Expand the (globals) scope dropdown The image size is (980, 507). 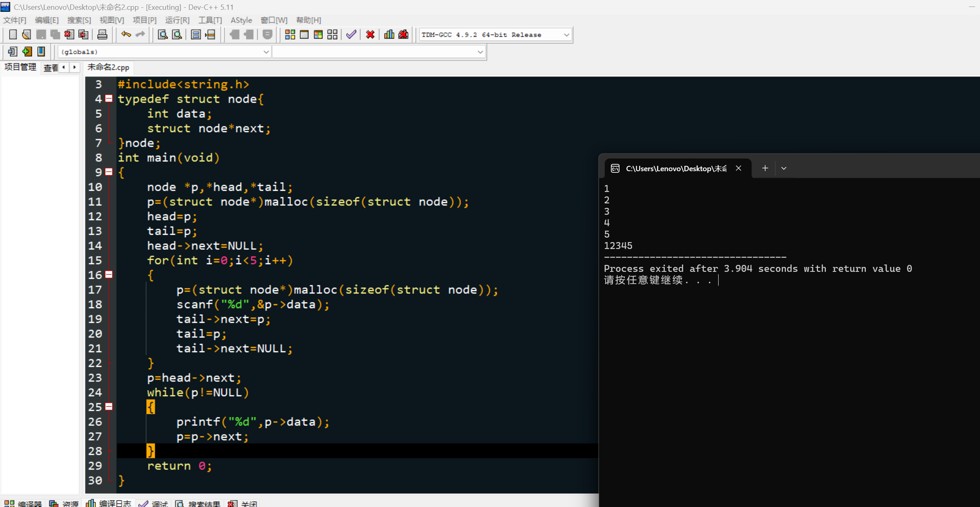click(x=266, y=52)
